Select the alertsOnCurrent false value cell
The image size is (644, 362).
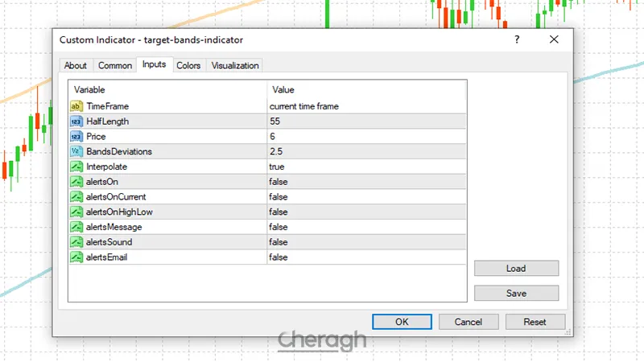(366, 197)
